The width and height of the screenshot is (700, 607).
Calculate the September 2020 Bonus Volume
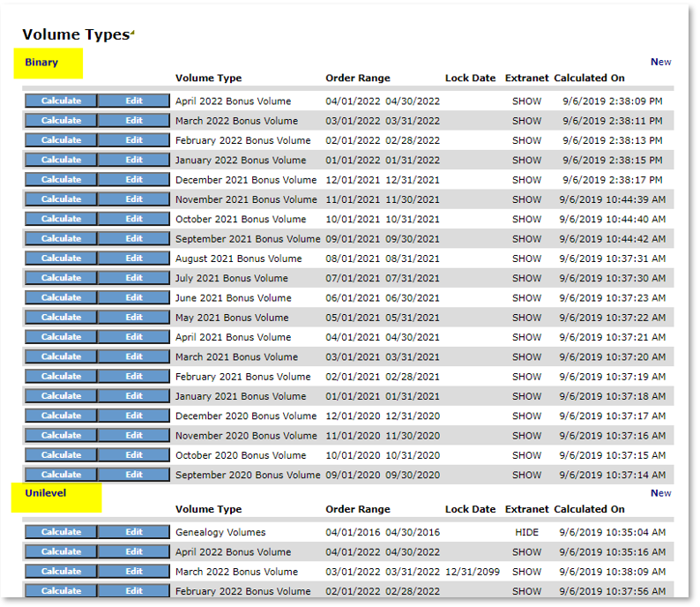pyautogui.click(x=61, y=475)
